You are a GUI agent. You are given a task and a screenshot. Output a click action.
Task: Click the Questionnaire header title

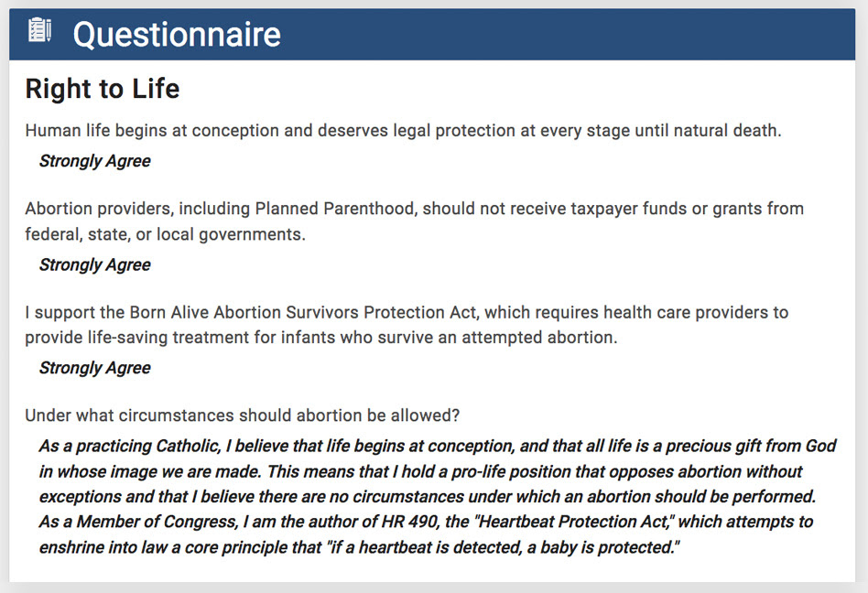(177, 35)
